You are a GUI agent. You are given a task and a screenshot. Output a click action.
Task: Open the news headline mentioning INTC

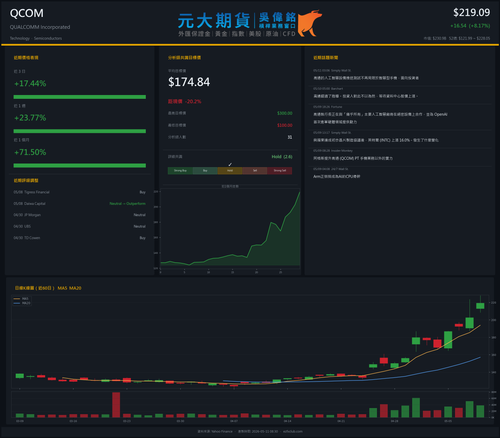point(376,140)
